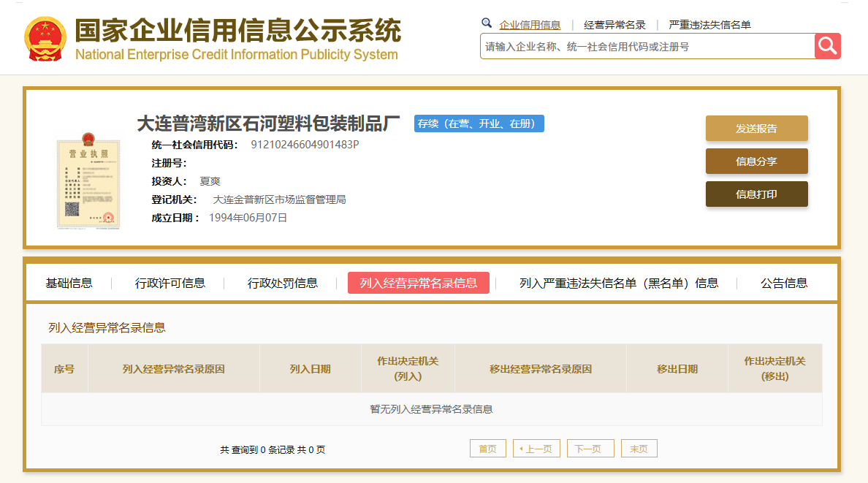Switch to the 行政处罚信息 tab

282,283
